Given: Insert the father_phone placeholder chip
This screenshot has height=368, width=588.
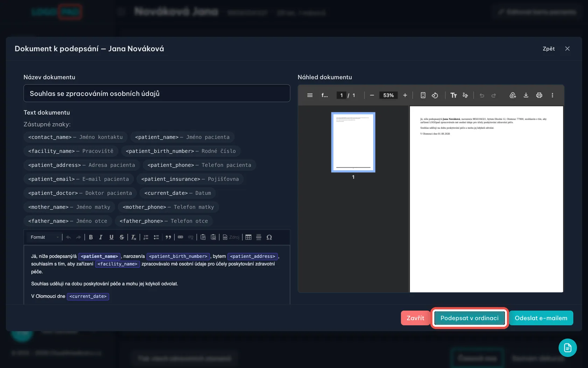Looking at the screenshot, I should (x=164, y=221).
